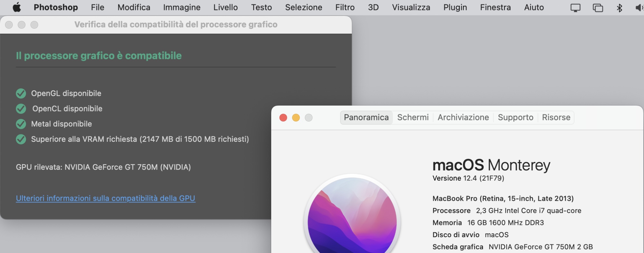This screenshot has height=253, width=644.
Task: Open the Photoshop application menu
Action: coord(56,7)
